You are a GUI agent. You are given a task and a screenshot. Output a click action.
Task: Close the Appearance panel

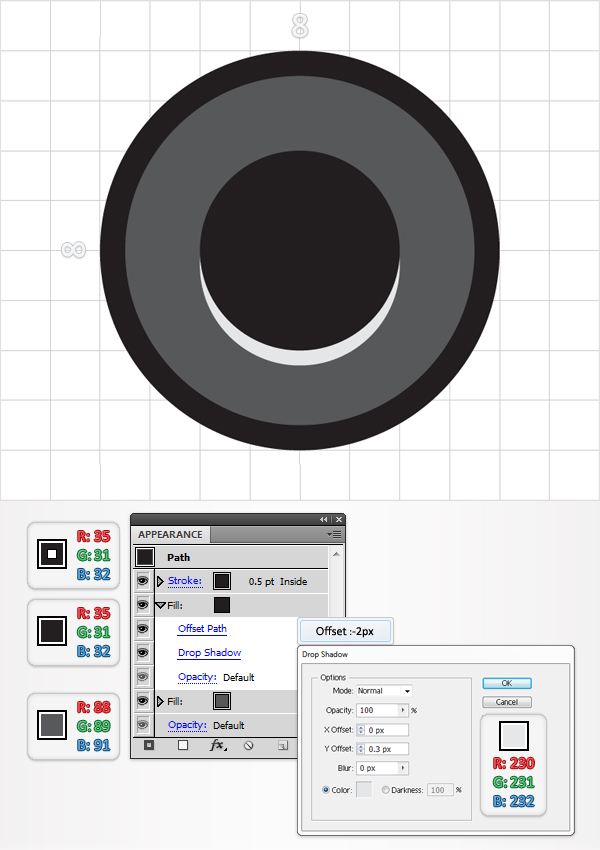339,519
